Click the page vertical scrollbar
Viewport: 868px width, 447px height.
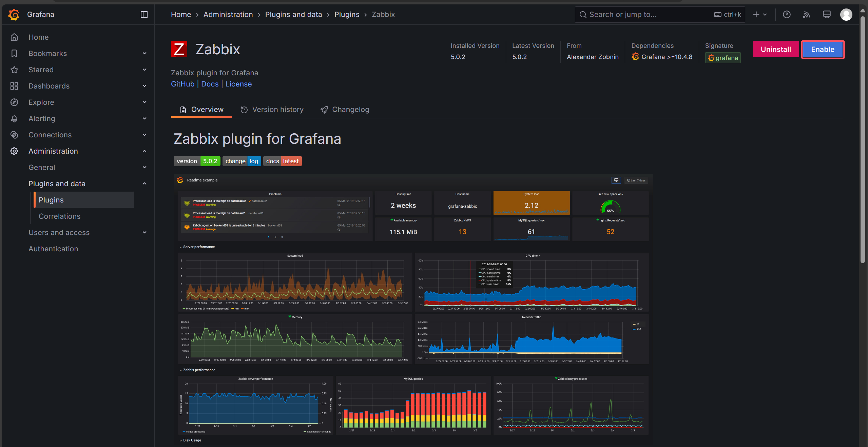click(863, 139)
